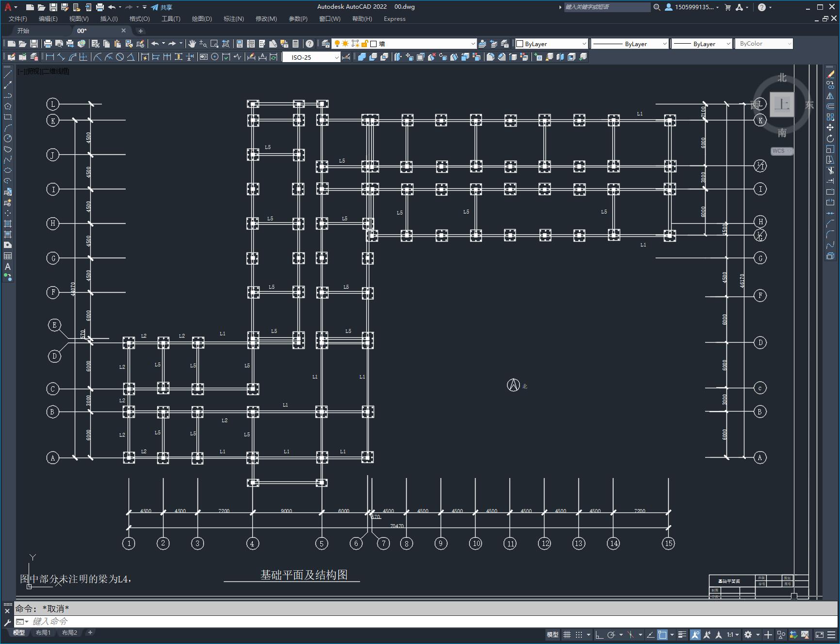Click the Cut scissors icon in standard toolbar
The image size is (840, 644).
click(x=95, y=44)
